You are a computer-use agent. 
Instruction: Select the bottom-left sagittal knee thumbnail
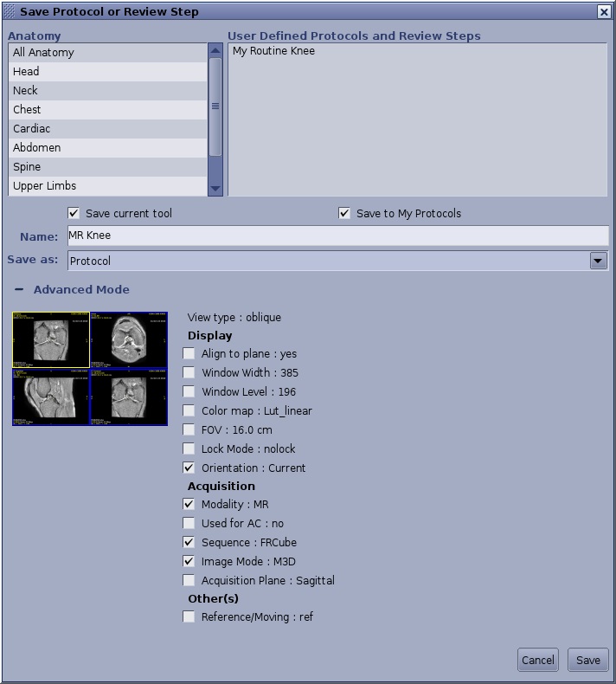[x=51, y=397]
